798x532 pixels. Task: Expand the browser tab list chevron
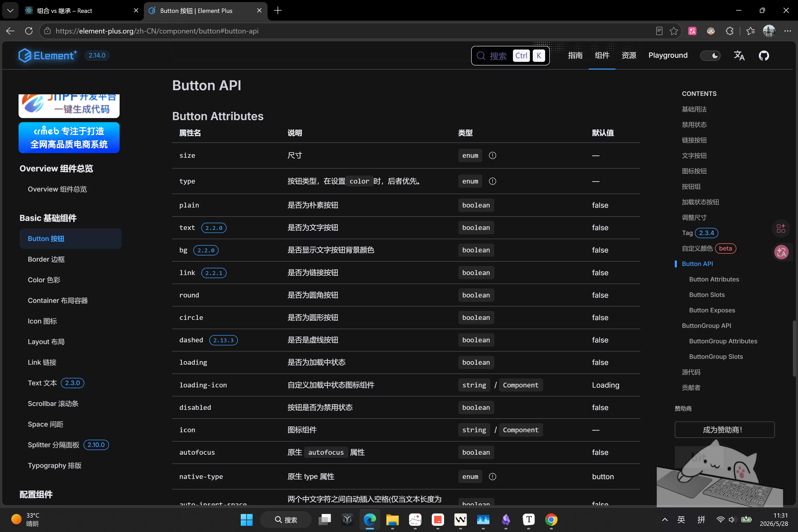point(10,11)
